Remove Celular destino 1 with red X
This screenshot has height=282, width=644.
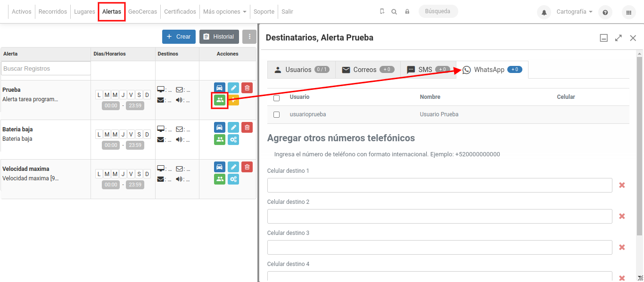(x=622, y=185)
